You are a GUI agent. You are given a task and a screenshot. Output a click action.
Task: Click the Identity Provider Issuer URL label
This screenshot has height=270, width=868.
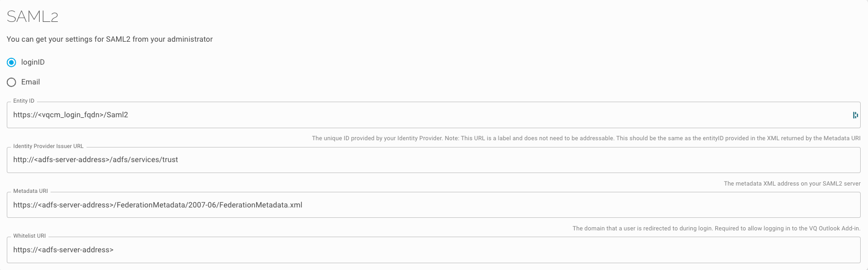point(48,146)
